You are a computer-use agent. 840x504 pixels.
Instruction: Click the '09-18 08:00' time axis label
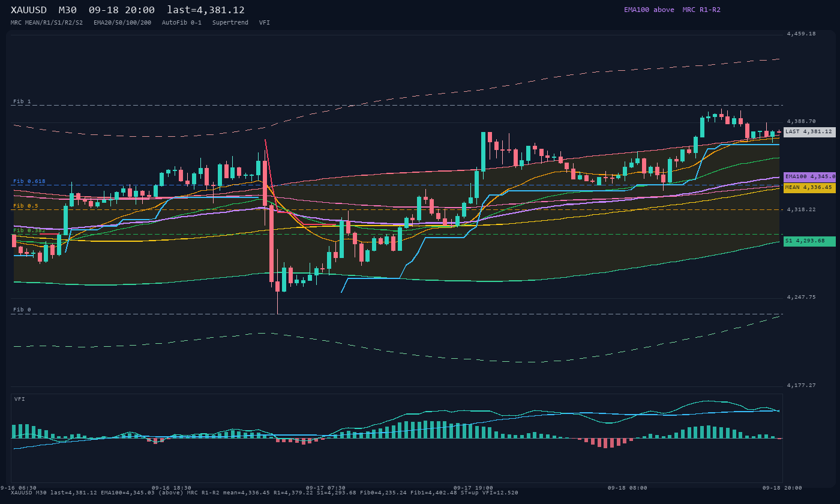pyautogui.click(x=628, y=488)
